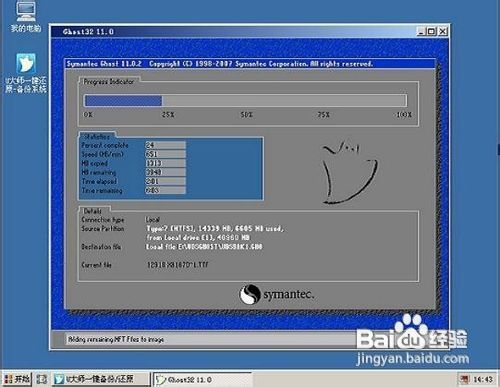Image resolution: width=500 pixels, height=387 pixels.
Task: Click the Source Partition NTFS details line
Action: 215,229
